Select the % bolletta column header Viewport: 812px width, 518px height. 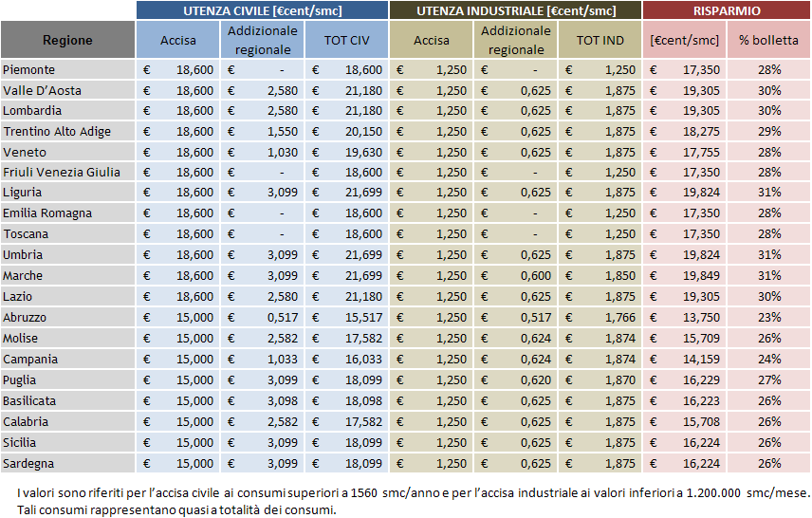768,40
